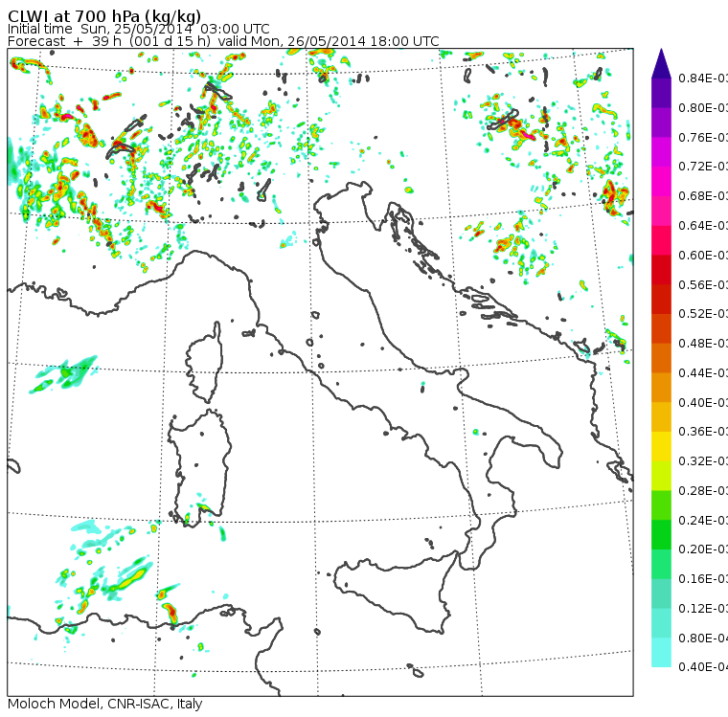
Task: Select the green band between 0.20E and 0.24E
Action: 661,534
